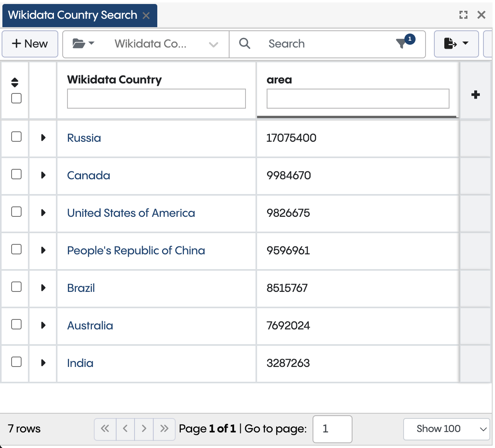Expand the Australia row detail arrow
Viewport: 495px width, 448px height.
pos(43,324)
